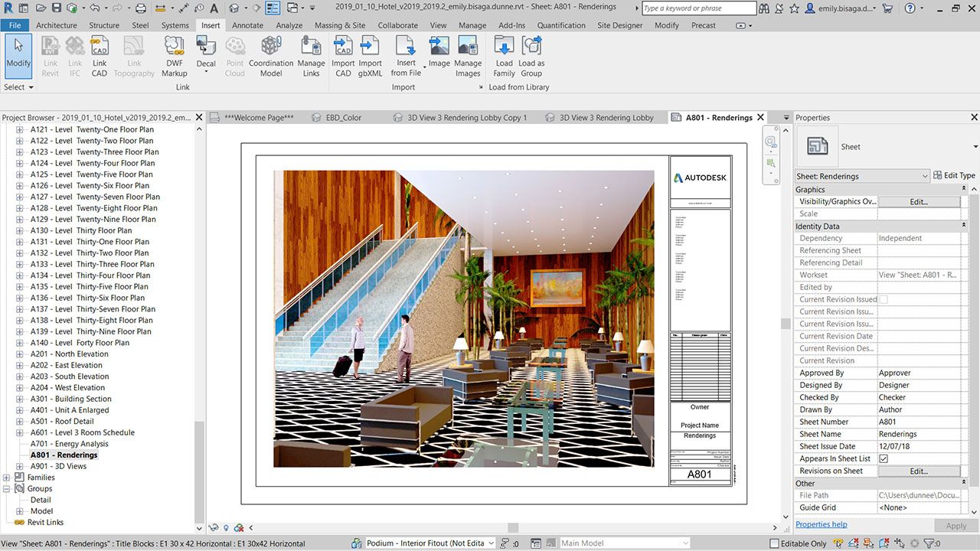The width and height of the screenshot is (980, 551).
Task: Click the Sheet Issue Date value 12/07/18
Action: [x=919, y=446]
